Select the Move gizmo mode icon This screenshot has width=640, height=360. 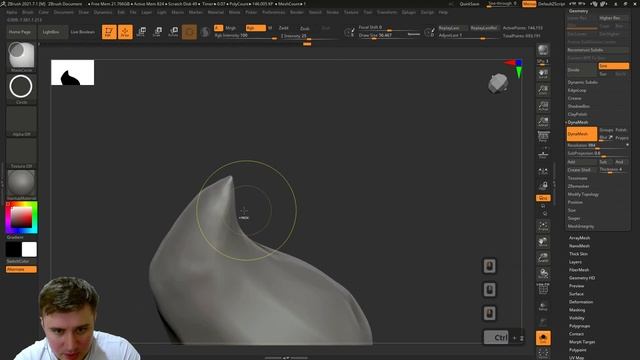pyautogui.click(x=141, y=32)
